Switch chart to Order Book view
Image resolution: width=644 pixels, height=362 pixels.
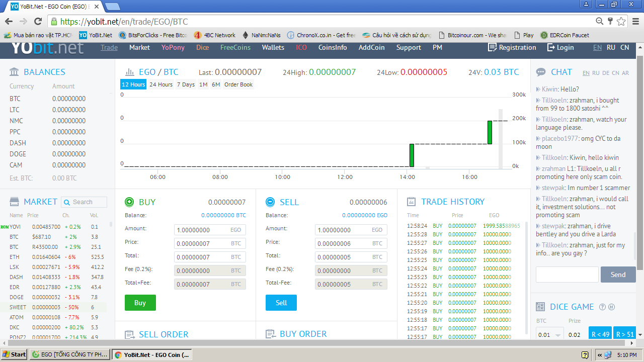(x=238, y=84)
